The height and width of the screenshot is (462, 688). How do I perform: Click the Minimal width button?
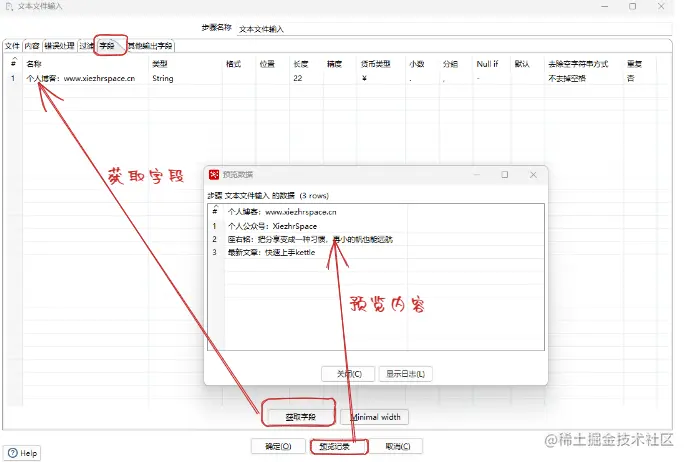click(x=376, y=417)
